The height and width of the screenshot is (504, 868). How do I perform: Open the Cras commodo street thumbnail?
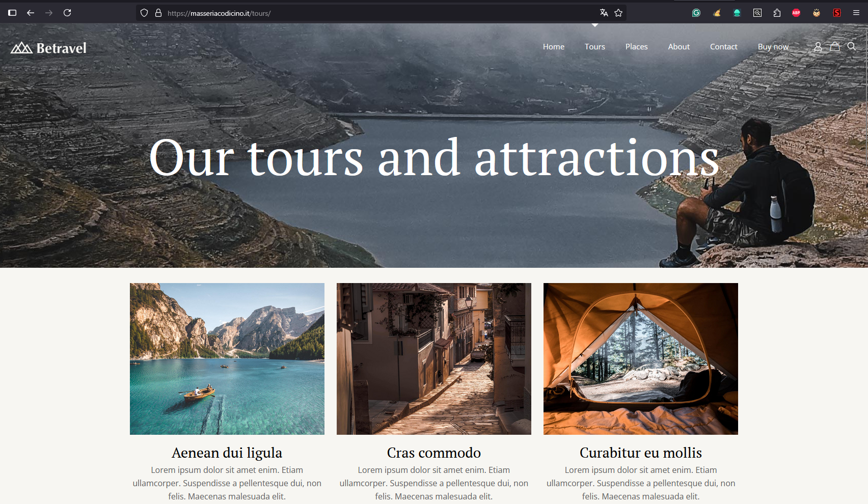click(x=434, y=359)
